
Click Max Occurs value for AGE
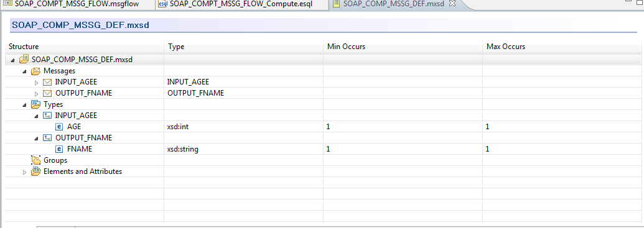(x=488, y=127)
